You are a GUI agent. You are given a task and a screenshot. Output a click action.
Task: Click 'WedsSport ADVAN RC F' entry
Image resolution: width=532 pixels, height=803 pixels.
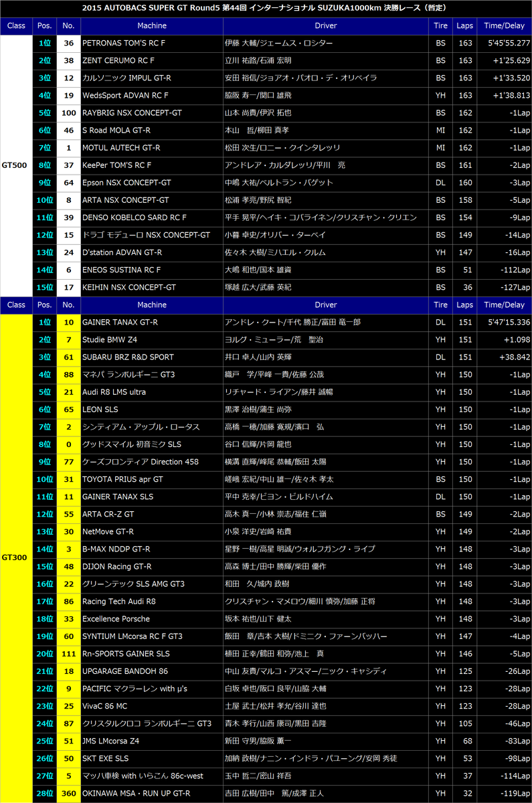point(151,96)
